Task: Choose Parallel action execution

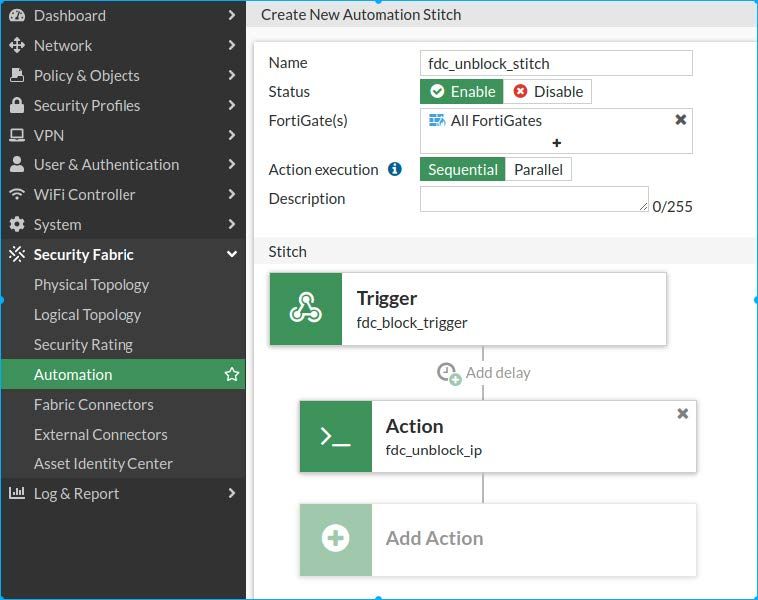Action: 538,170
